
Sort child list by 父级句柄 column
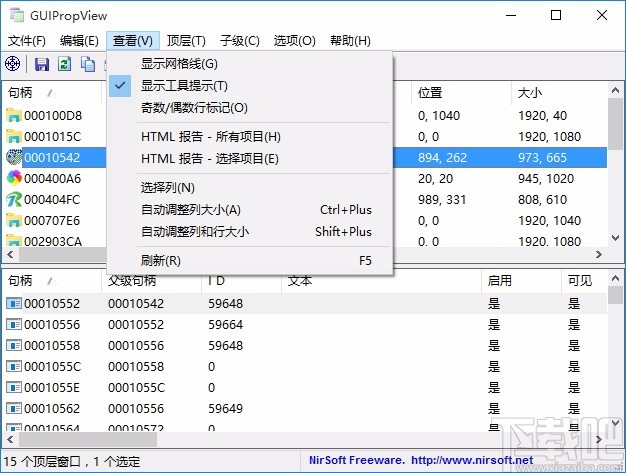(152, 281)
